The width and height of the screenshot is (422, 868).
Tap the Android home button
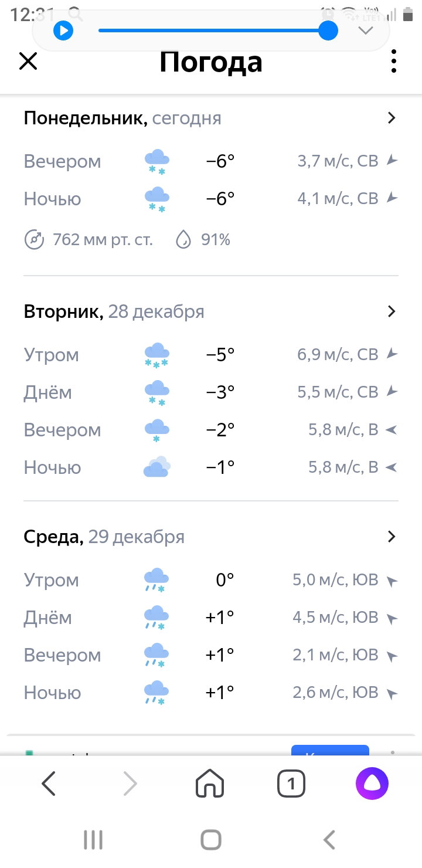pyautogui.click(x=211, y=840)
